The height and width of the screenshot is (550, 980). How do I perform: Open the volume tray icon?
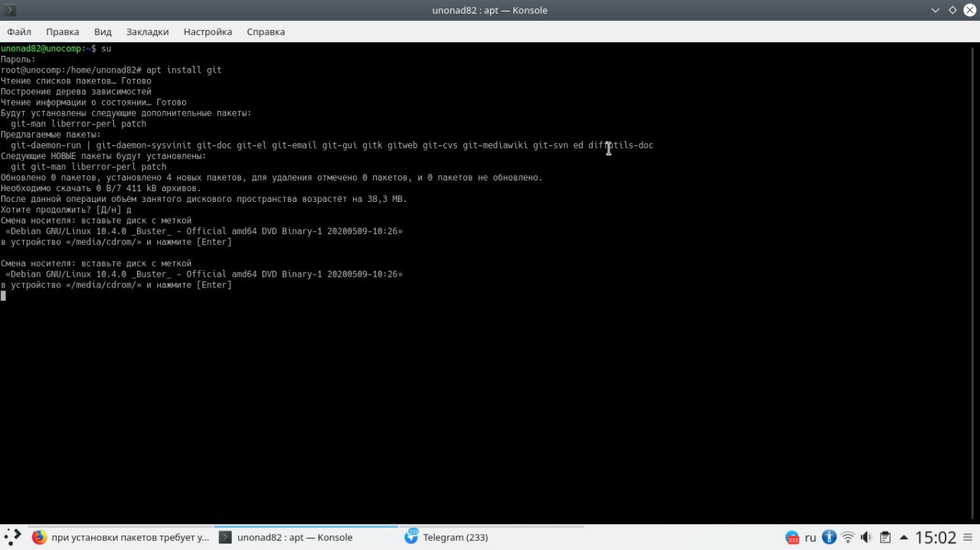866,537
